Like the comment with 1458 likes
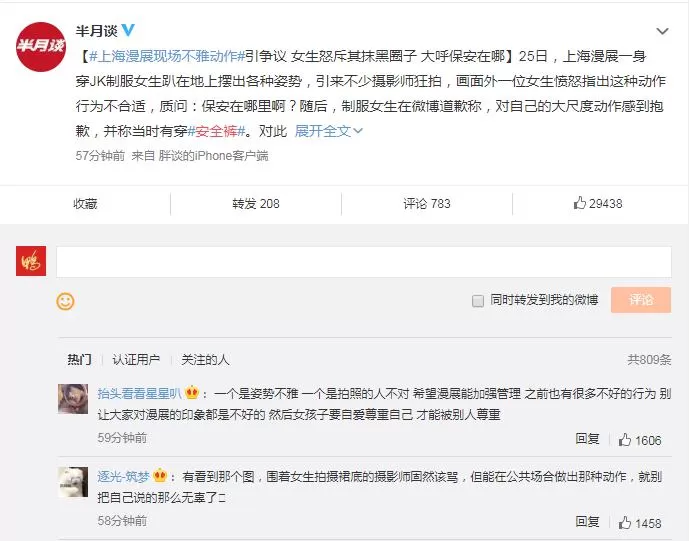The width and height of the screenshot is (689, 541). pos(639,523)
